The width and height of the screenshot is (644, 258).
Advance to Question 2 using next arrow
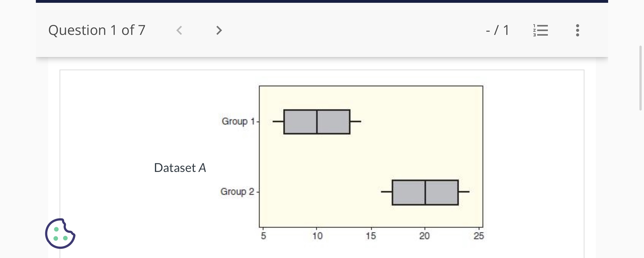(219, 30)
